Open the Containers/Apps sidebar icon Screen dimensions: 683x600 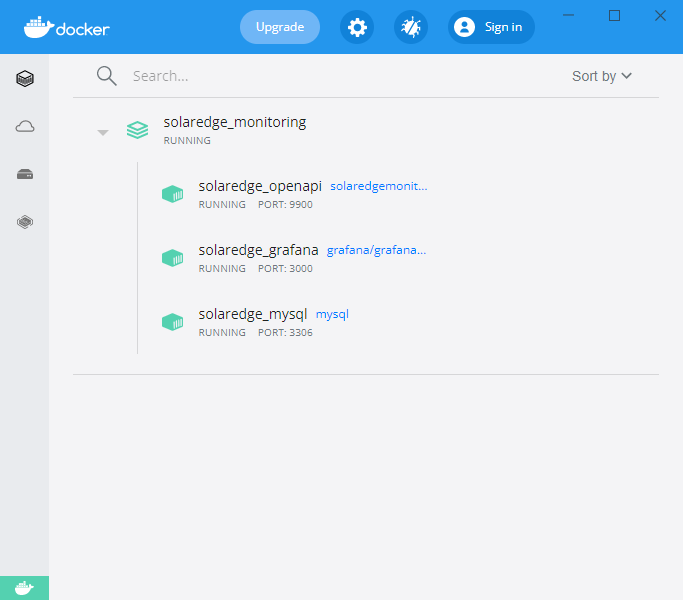25,79
